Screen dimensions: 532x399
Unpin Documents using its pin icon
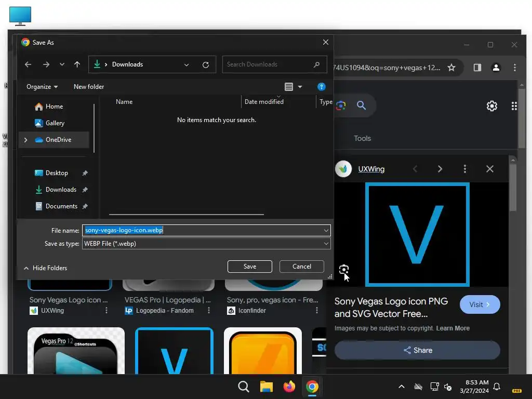click(x=85, y=206)
